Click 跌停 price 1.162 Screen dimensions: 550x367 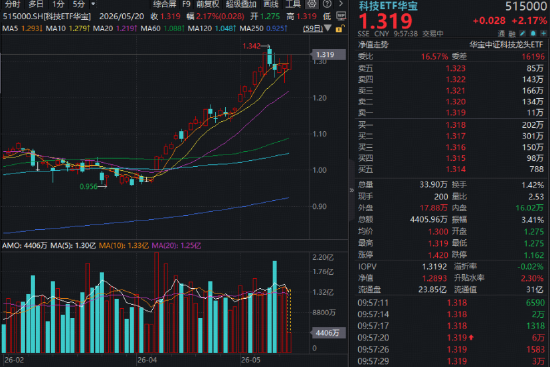[x=534, y=255]
